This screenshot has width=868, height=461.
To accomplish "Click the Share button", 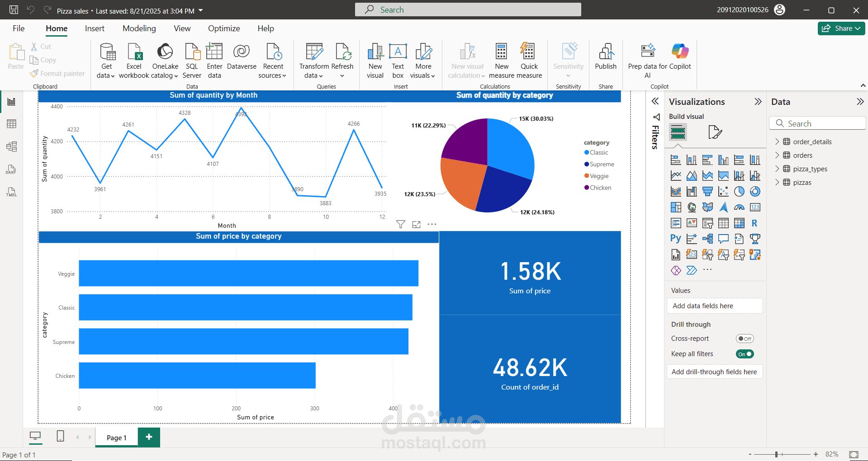I will coord(841,28).
